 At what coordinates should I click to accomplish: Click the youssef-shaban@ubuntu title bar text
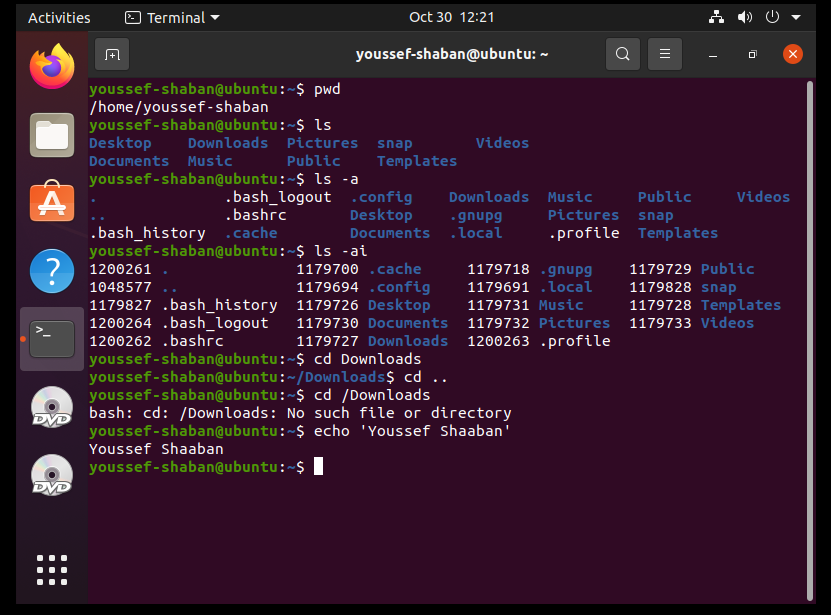450,53
